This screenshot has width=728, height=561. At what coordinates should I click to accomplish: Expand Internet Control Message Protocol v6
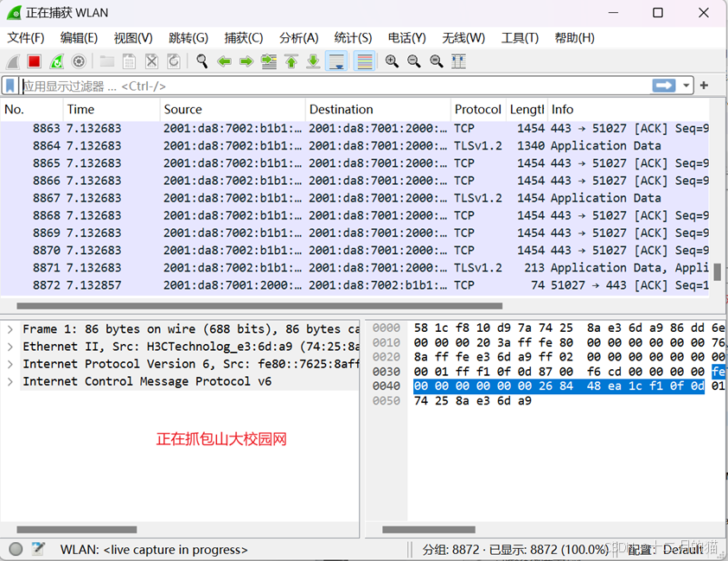click(x=10, y=381)
